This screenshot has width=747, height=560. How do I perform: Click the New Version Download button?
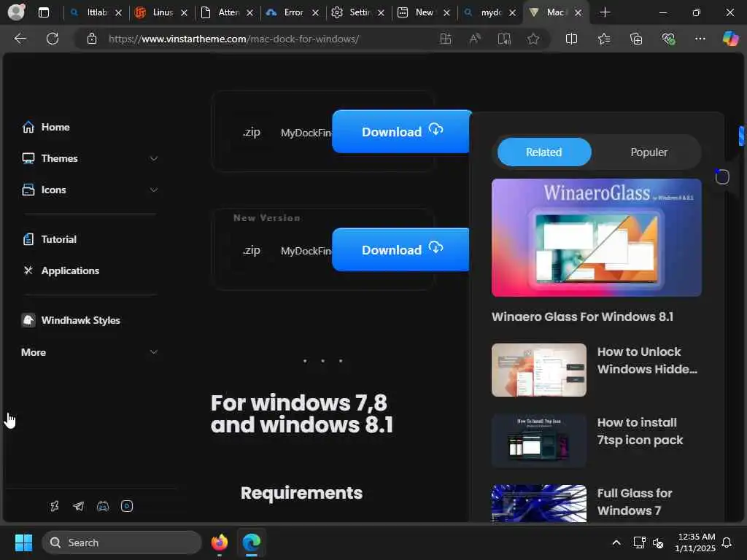point(401,249)
